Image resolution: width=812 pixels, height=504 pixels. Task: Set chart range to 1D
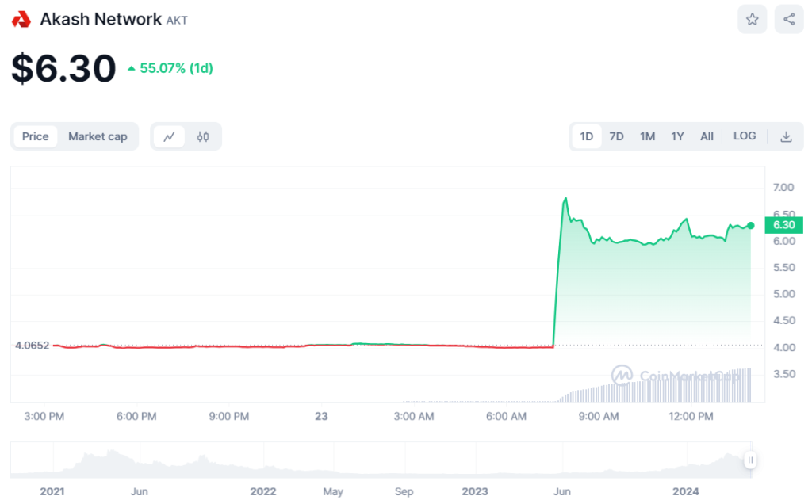tap(586, 136)
